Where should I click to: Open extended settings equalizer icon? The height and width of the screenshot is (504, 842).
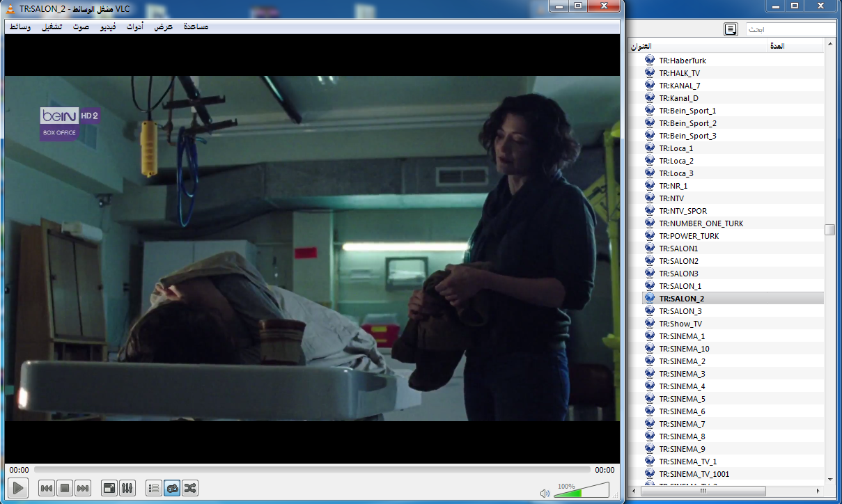127,488
